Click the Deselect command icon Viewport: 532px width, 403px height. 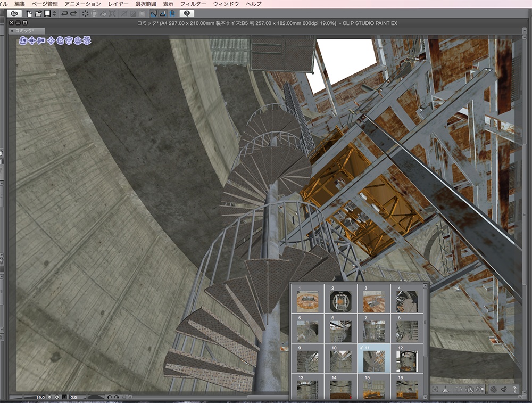click(124, 14)
